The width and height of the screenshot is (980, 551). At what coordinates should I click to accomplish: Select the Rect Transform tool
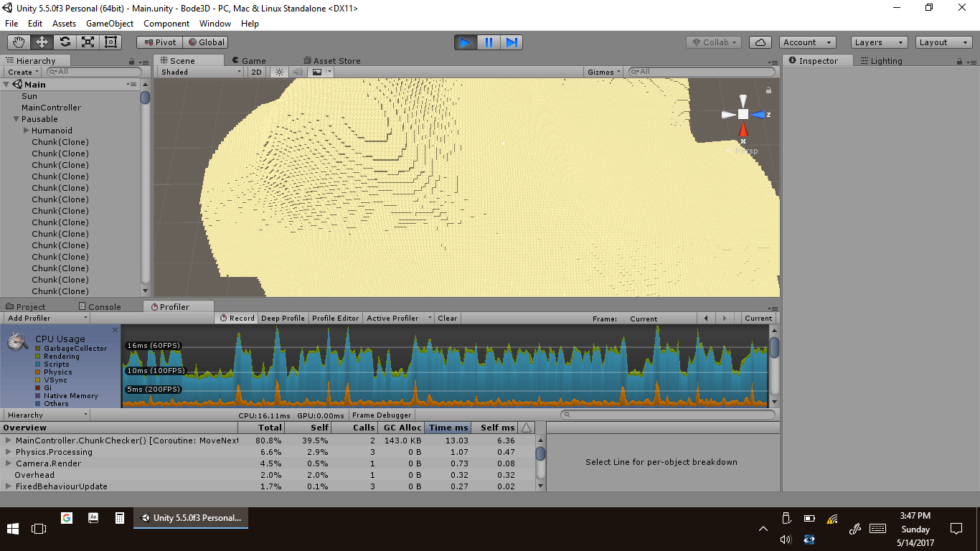(110, 42)
